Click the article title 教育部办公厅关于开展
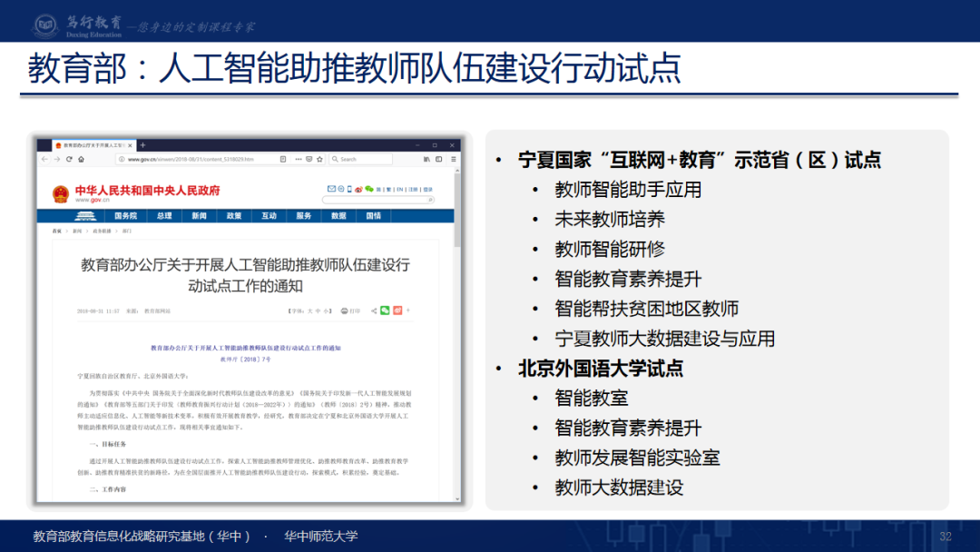980x552 pixels. (246, 275)
